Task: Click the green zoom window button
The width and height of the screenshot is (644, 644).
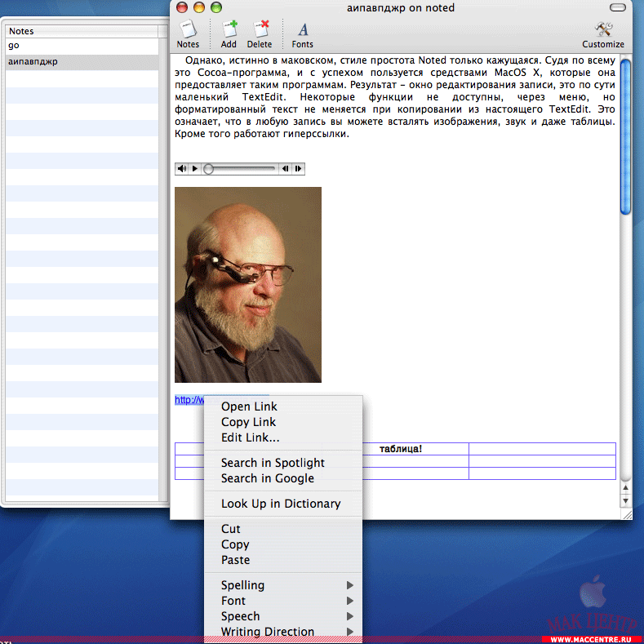Action: pos(216,7)
